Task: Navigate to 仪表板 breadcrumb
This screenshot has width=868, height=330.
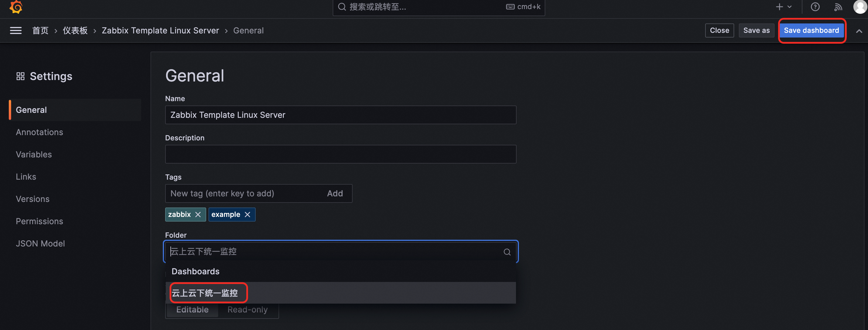Action: click(x=75, y=31)
